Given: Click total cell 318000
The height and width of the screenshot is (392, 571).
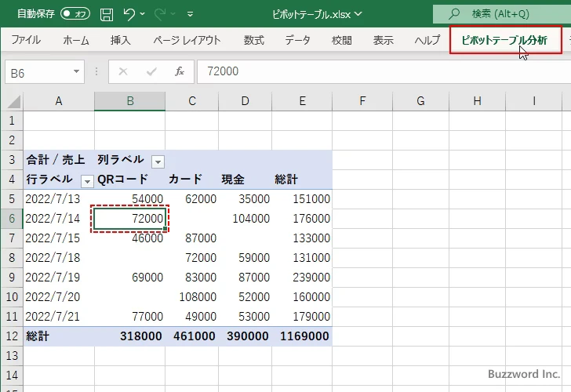Looking at the screenshot, I should (129, 336).
